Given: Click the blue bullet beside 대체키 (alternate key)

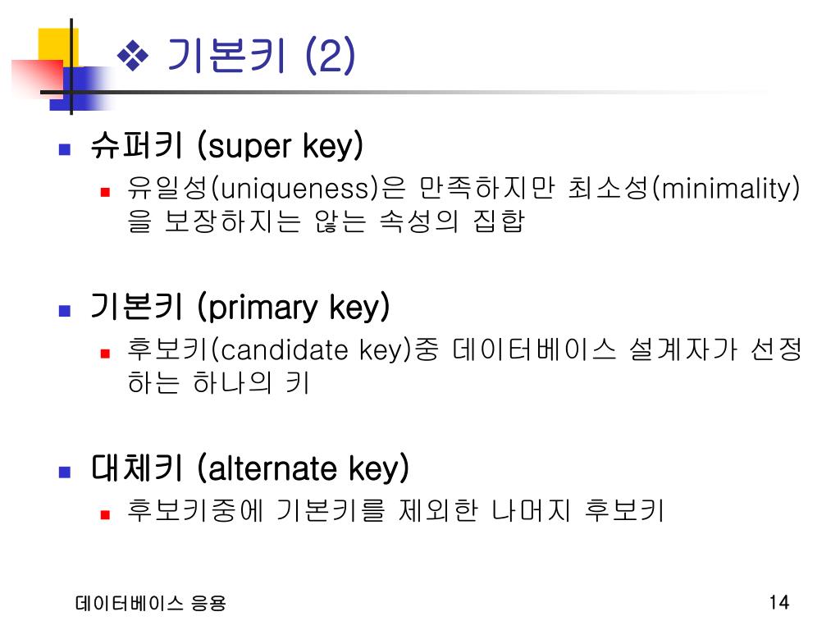Looking at the screenshot, I should pos(65,472).
